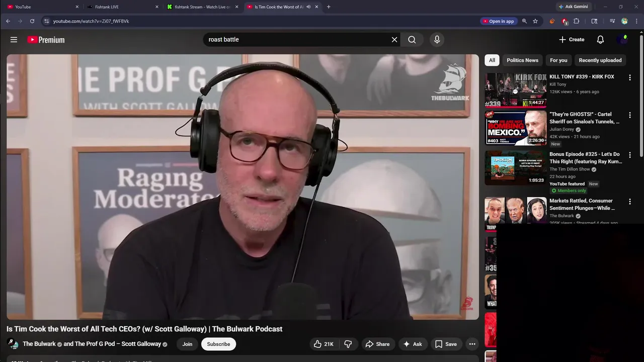Viewport: 644px width, 362px height.
Task: Open the Chrome profile avatar
Action: point(624,21)
